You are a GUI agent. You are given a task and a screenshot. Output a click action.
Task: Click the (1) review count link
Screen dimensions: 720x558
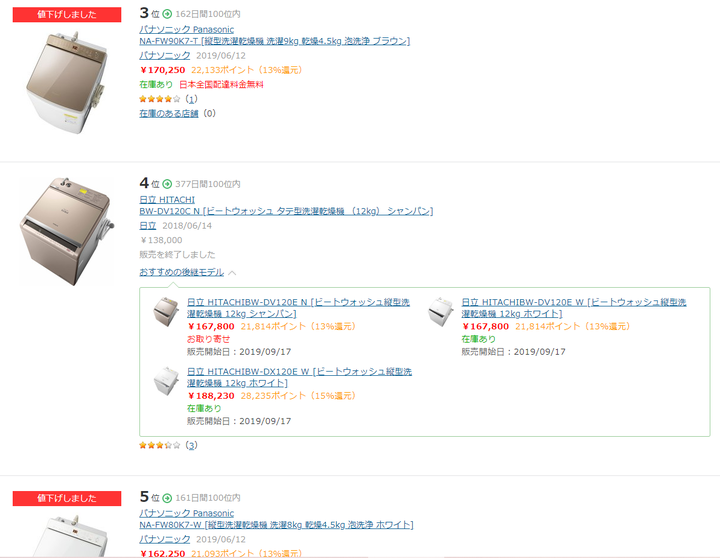[x=191, y=99]
